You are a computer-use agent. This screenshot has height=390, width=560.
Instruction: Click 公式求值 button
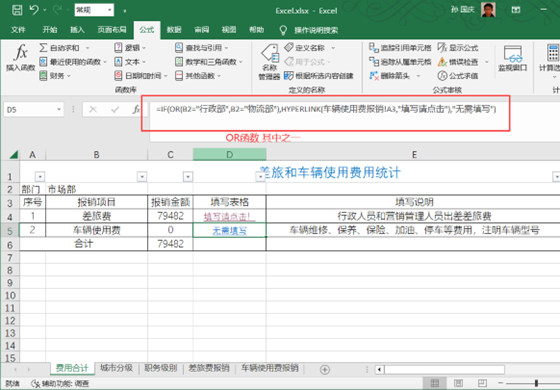click(458, 76)
